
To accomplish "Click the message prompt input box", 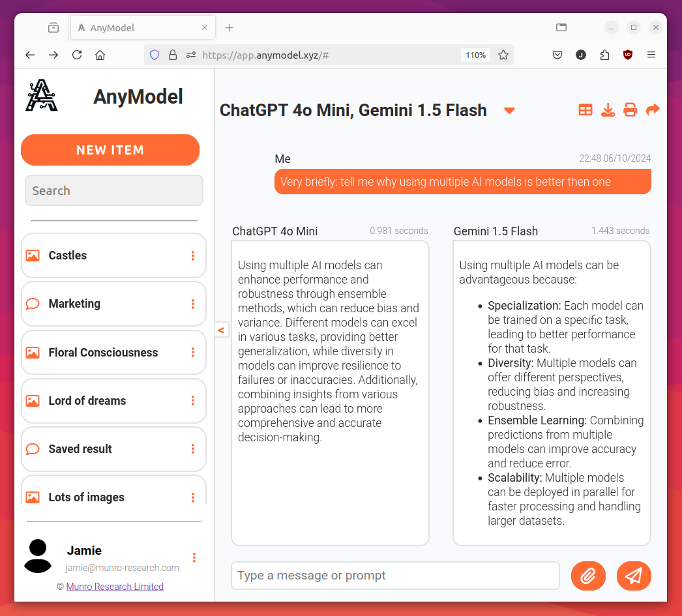I will click(395, 576).
